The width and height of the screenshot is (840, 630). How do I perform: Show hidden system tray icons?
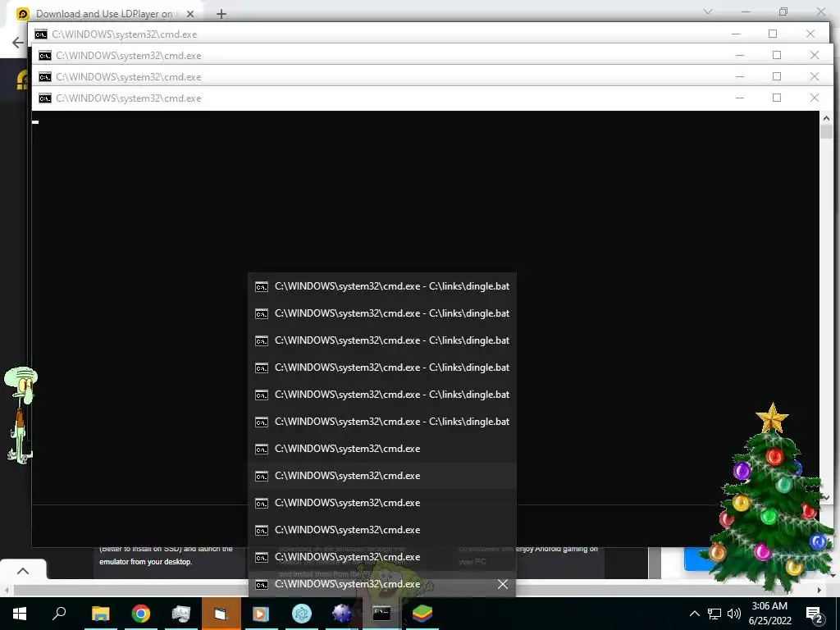694,614
